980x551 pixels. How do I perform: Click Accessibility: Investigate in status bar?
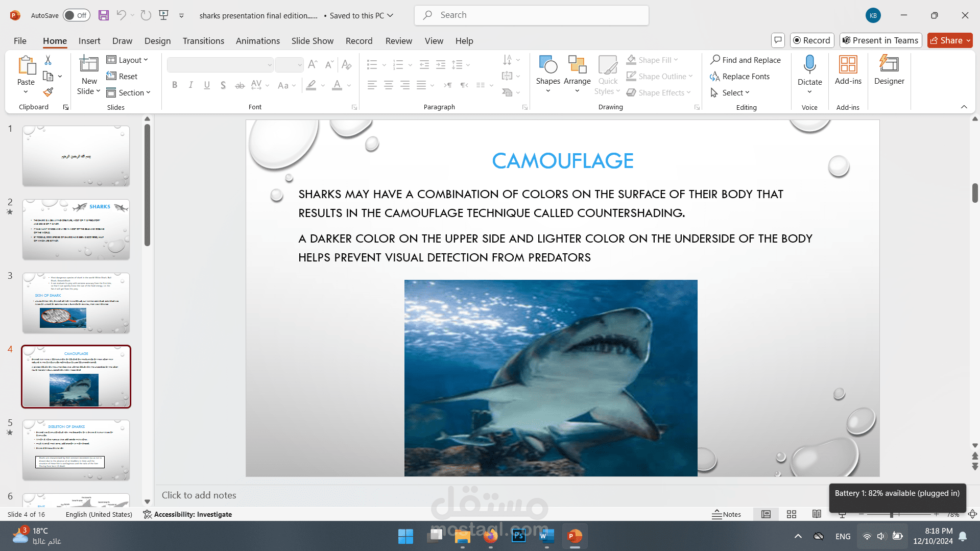pyautogui.click(x=187, y=514)
